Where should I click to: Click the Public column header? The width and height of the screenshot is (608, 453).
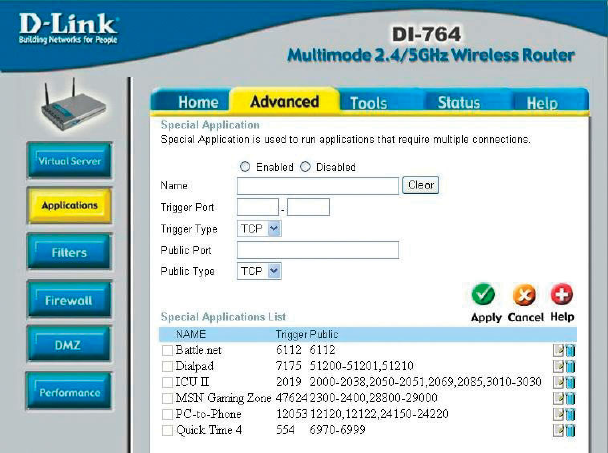pos(324,334)
